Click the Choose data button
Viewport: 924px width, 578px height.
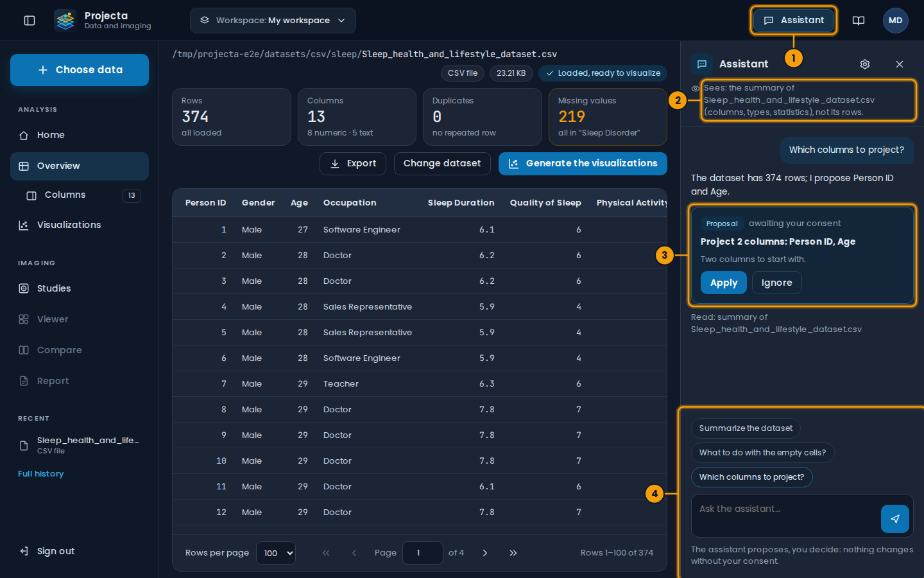click(80, 70)
